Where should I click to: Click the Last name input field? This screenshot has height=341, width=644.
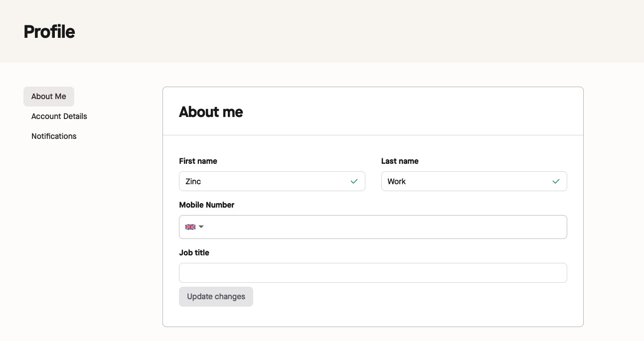coord(474,181)
